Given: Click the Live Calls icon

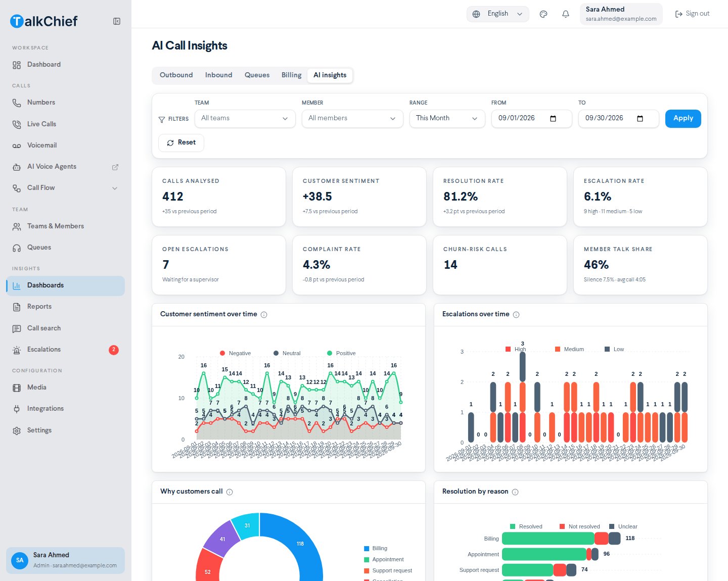Looking at the screenshot, I should click(17, 124).
